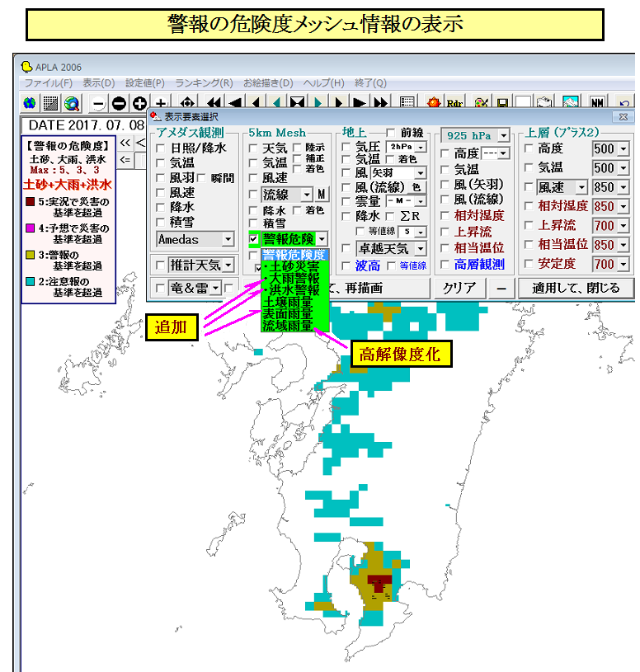Click the paint palette toolbar icon
The width and height of the screenshot is (640, 672).
point(482,103)
